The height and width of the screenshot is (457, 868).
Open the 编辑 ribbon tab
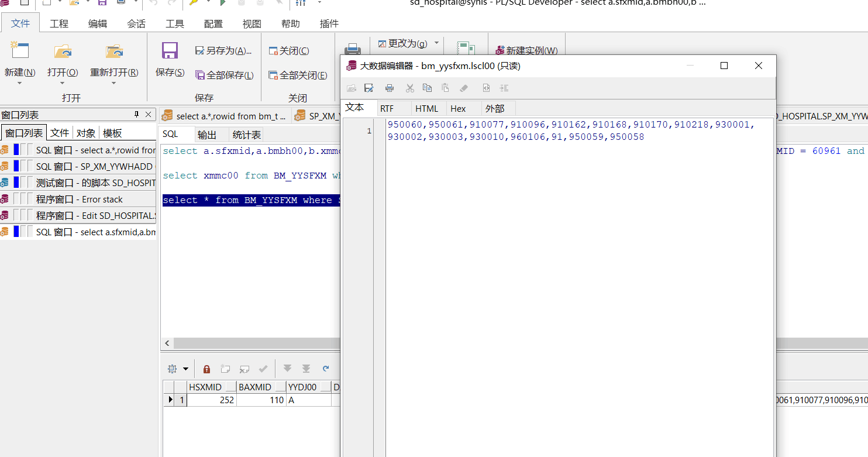(x=98, y=23)
